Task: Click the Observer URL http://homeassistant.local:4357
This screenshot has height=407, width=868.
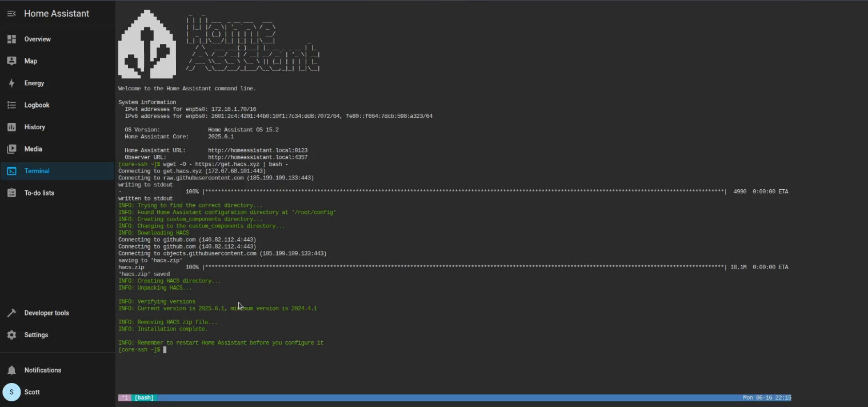Action: [x=258, y=158]
